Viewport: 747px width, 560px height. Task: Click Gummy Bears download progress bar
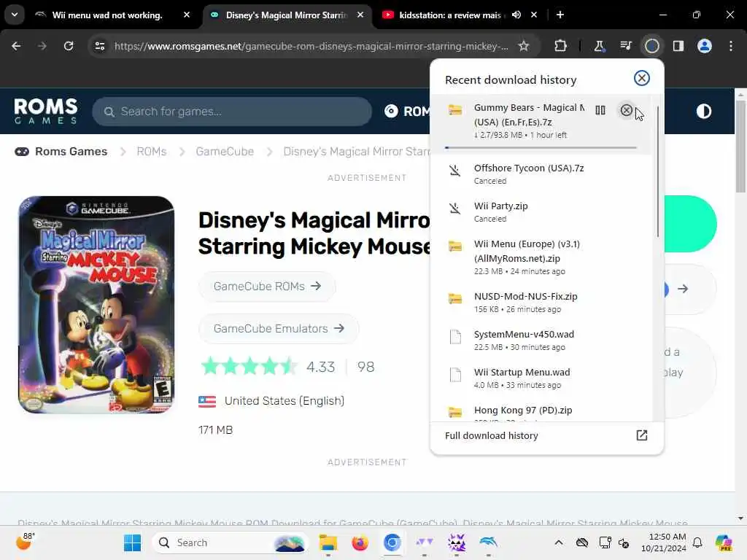[x=541, y=147]
